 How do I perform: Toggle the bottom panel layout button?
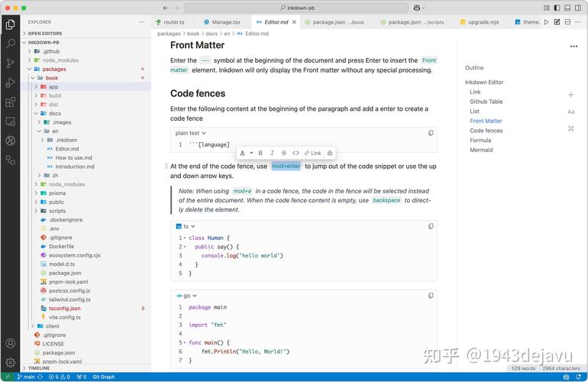click(567, 8)
